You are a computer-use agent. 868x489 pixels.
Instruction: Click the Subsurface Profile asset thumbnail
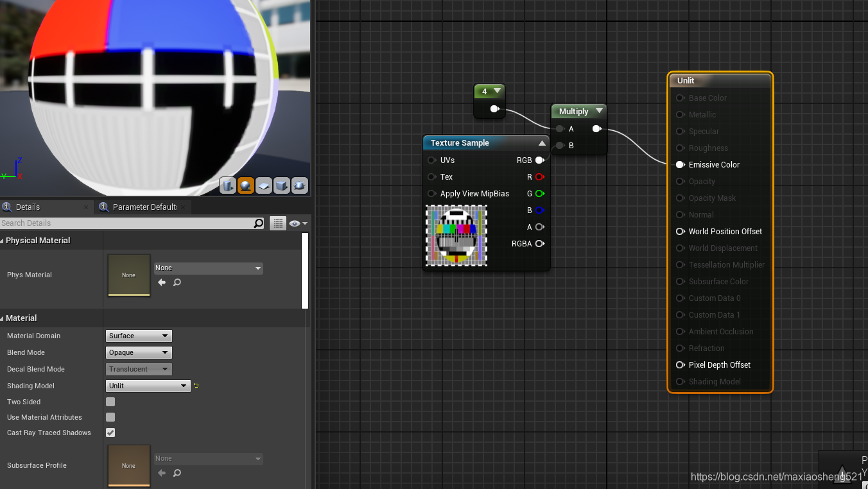click(129, 465)
